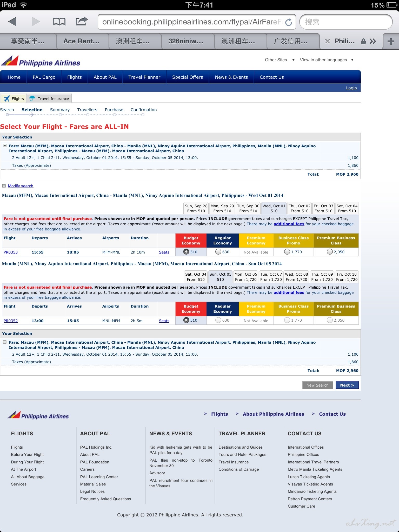Open flight PR0352 details link

coord(11,321)
